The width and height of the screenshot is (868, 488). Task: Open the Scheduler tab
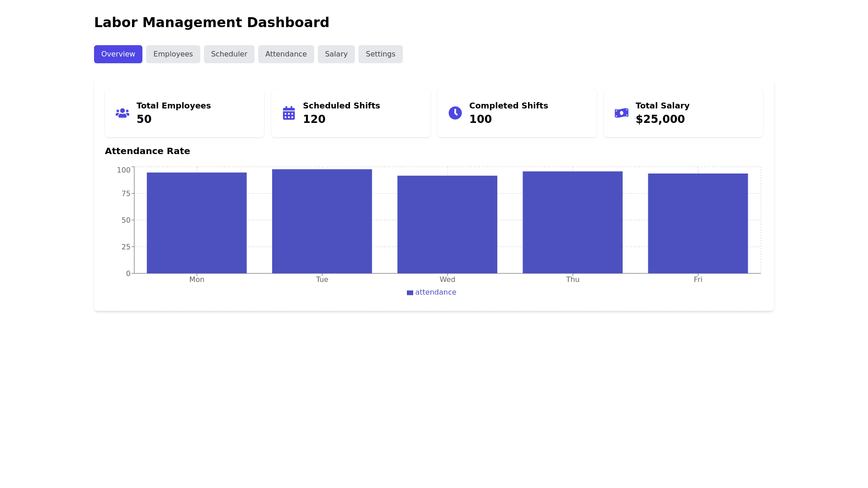tap(229, 54)
